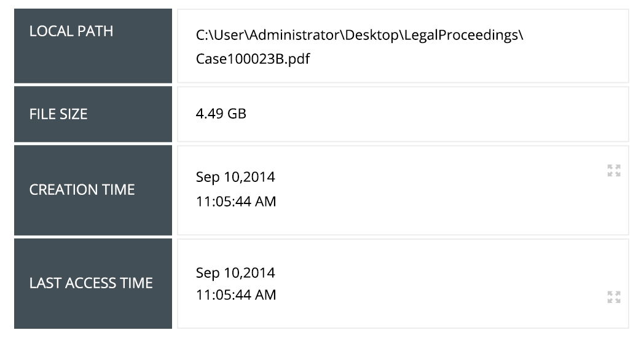Select the LOCAL PATH header cell
The image size is (644, 338).
[x=93, y=46]
